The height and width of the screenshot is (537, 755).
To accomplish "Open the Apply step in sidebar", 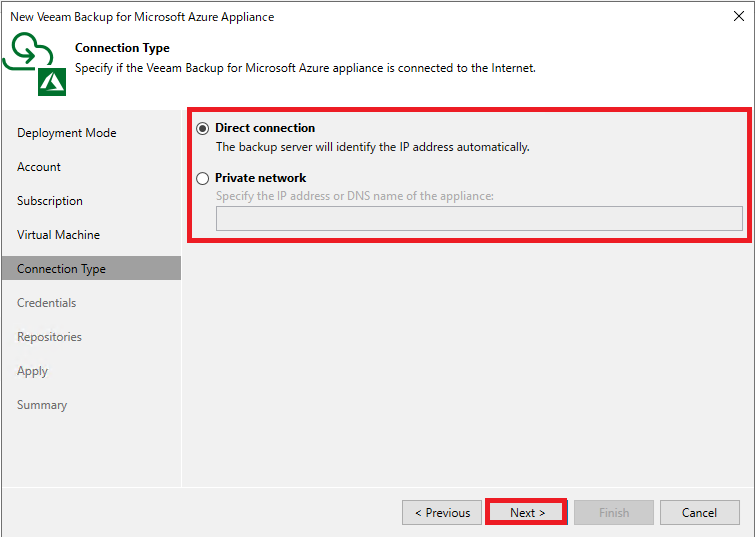I will (33, 371).
